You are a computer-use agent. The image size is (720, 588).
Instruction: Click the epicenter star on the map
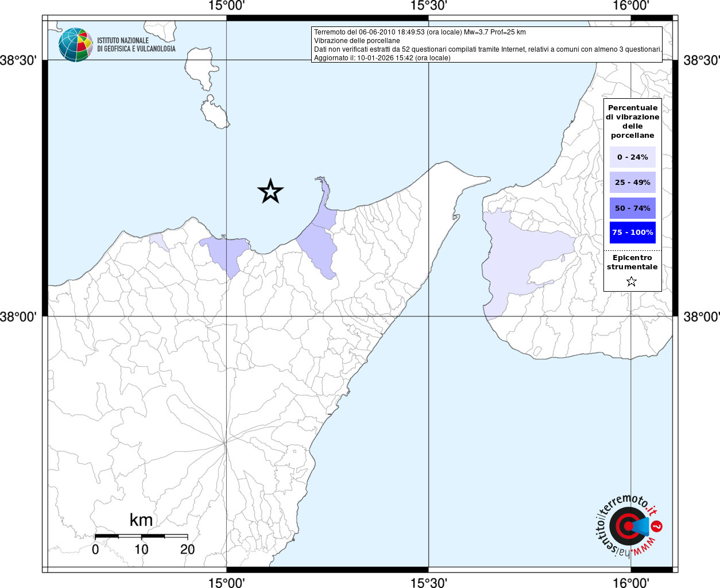tap(270, 191)
